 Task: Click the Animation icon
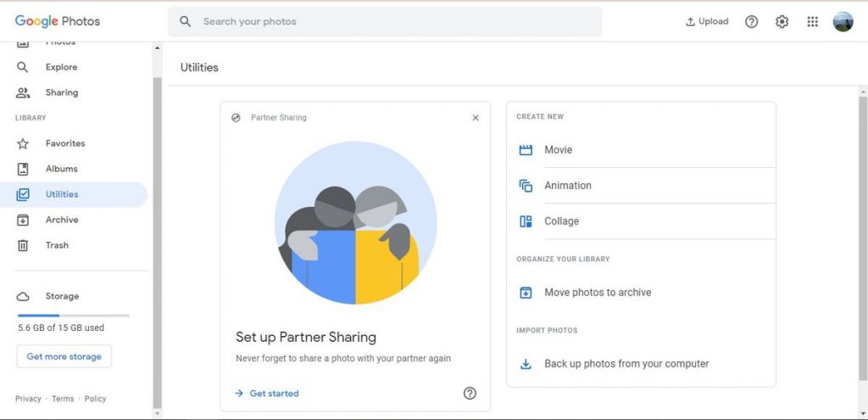pos(526,186)
